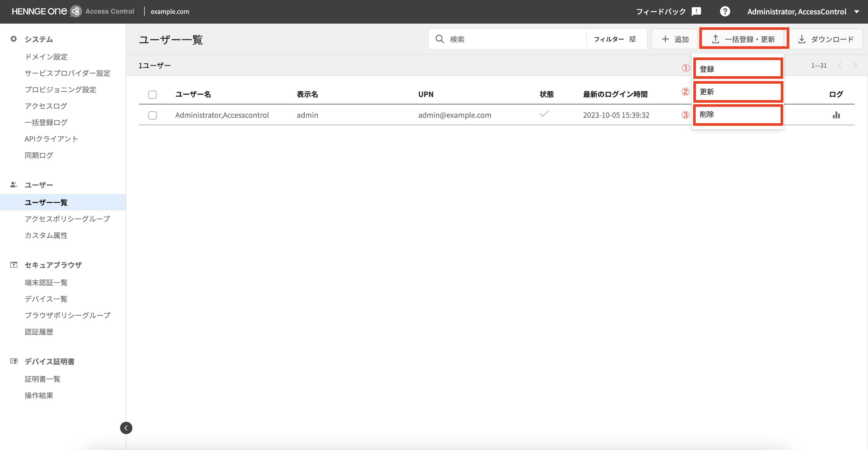
Task: Click the Device Certificate section icon
Action: click(14, 361)
